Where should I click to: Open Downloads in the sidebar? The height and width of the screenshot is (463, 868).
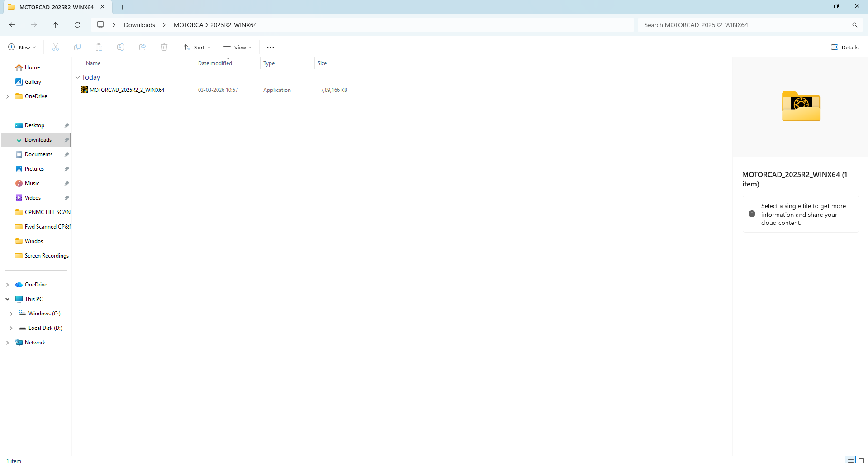point(38,140)
